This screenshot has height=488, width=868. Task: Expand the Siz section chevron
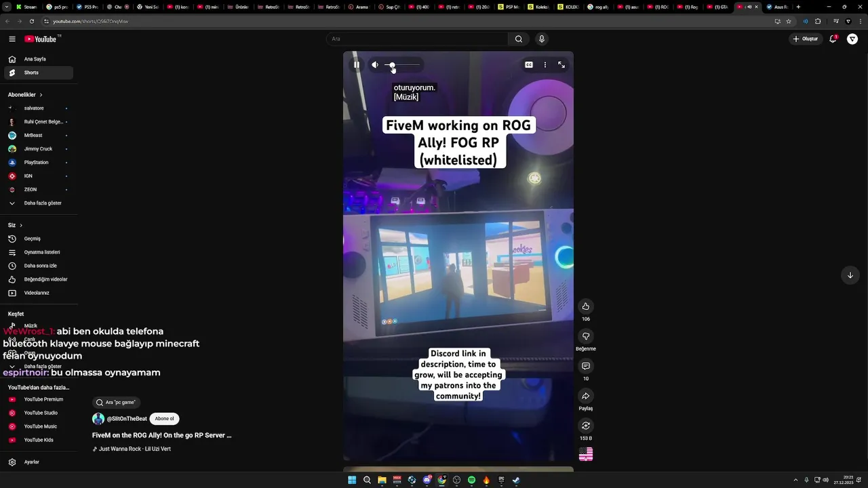(x=21, y=225)
